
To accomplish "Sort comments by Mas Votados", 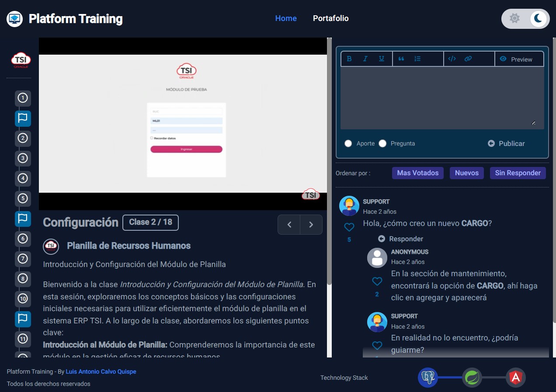I will point(417,173).
